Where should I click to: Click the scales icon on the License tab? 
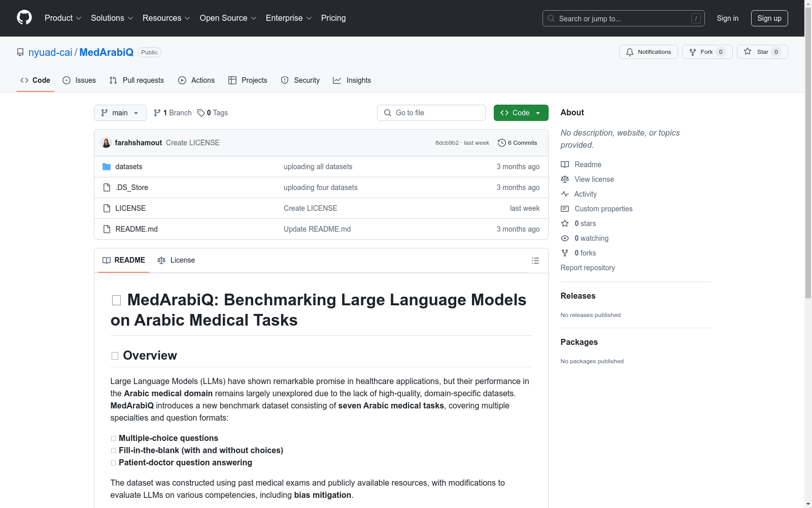click(x=161, y=261)
